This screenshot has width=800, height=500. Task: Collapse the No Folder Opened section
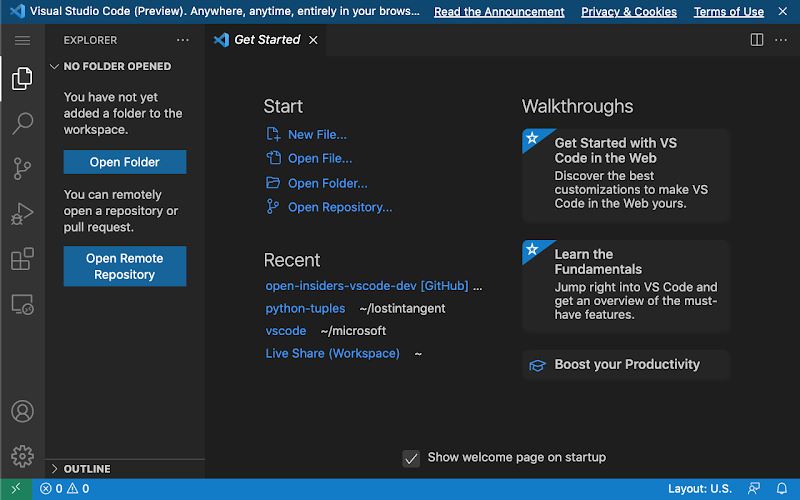[x=55, y=66]
